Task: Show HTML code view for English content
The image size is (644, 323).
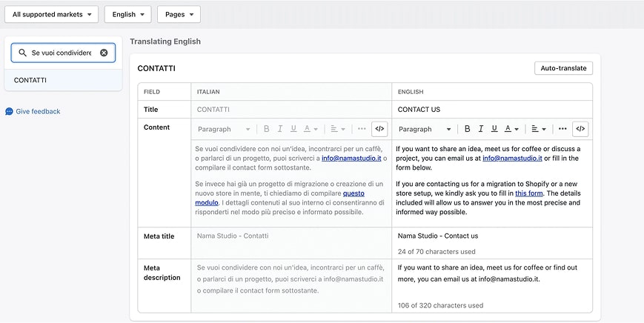Action: (580, 129)
